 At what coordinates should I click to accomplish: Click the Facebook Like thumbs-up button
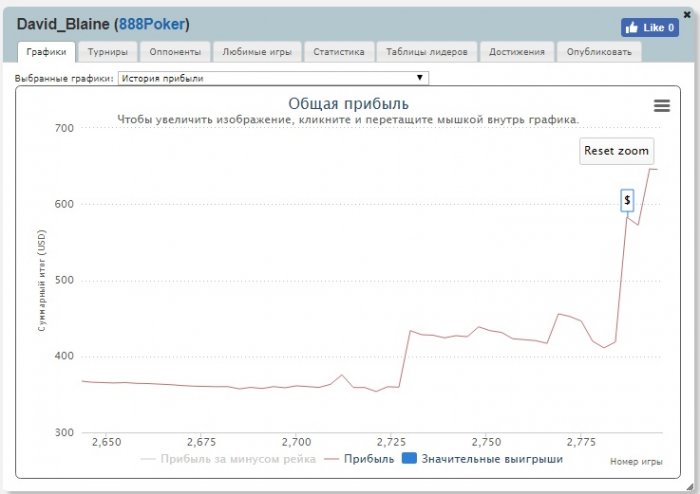point(650,28)
